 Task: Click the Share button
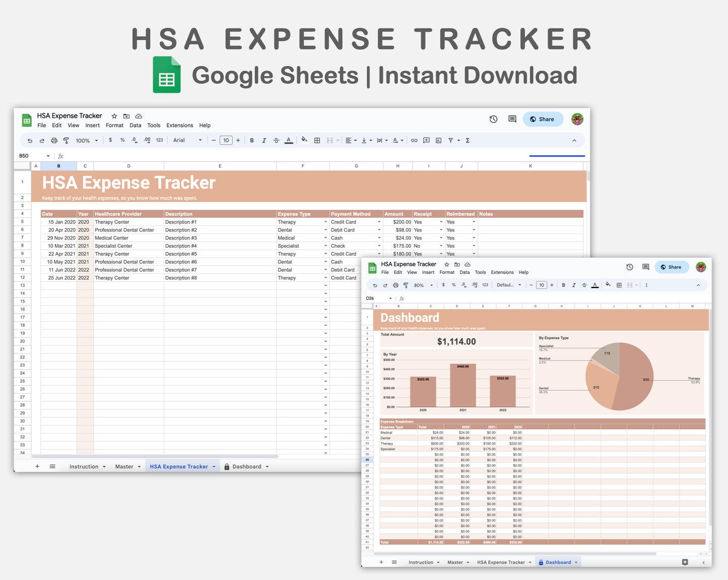click(x=543, y=119)
